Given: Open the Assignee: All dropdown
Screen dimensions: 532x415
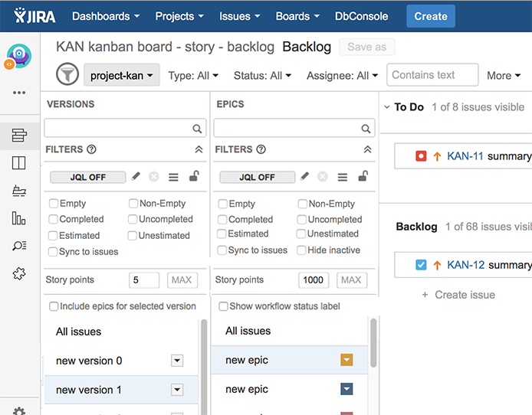Looking at the screenshot, I should coord(342,75).
